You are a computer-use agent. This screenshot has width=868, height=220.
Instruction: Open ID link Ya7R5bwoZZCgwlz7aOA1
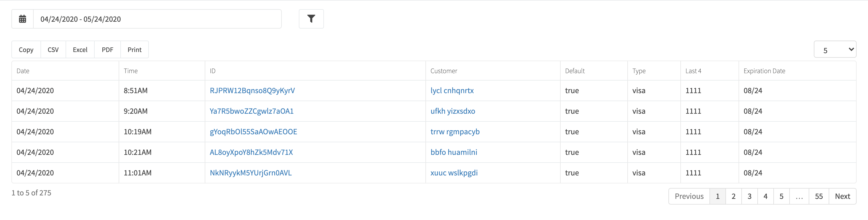[252, 111]
